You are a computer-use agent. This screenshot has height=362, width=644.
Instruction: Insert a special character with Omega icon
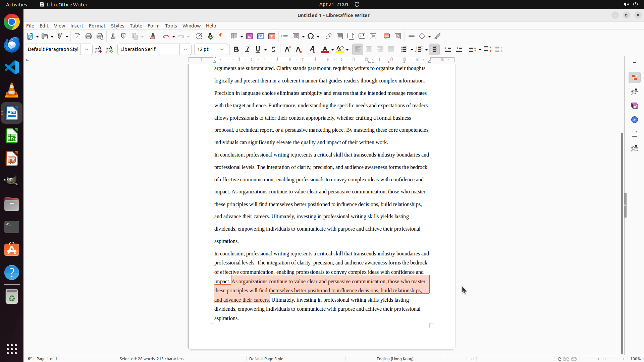311,36
